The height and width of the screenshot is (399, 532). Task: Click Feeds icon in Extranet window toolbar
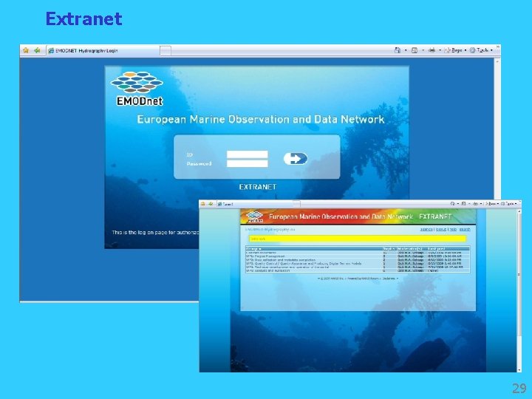tap(463, 204)
